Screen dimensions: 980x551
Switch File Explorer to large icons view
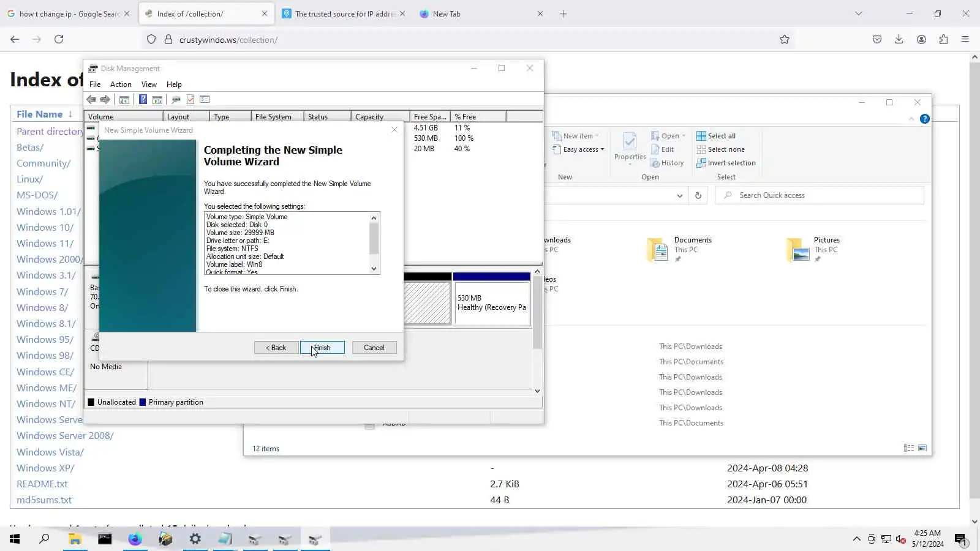pos(922,448)
